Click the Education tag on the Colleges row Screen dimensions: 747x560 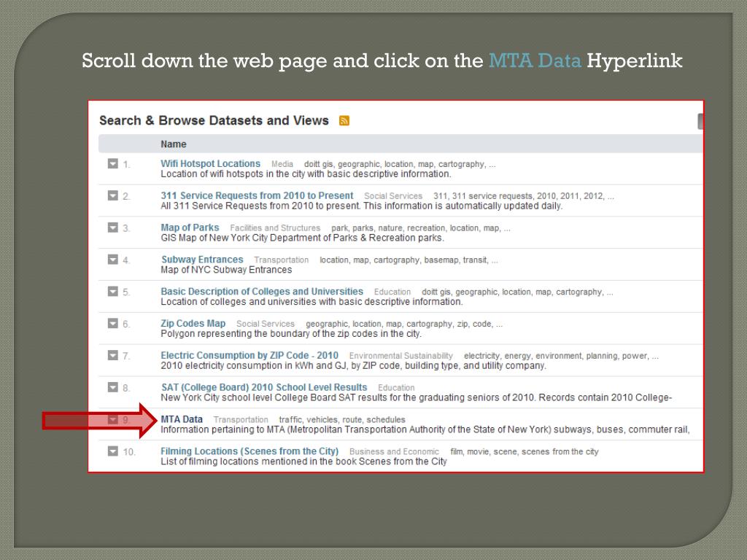(x=392, y=292)
